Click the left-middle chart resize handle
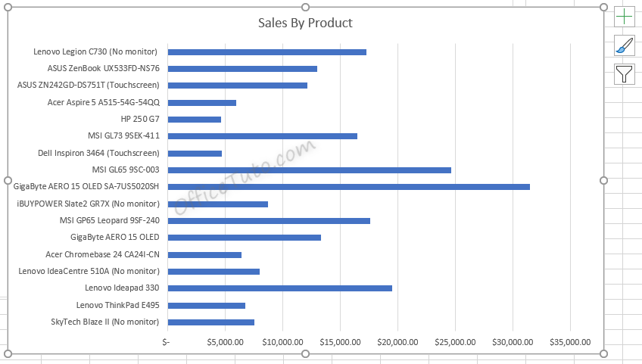This screenshot has width=642, height=364. 8,181
